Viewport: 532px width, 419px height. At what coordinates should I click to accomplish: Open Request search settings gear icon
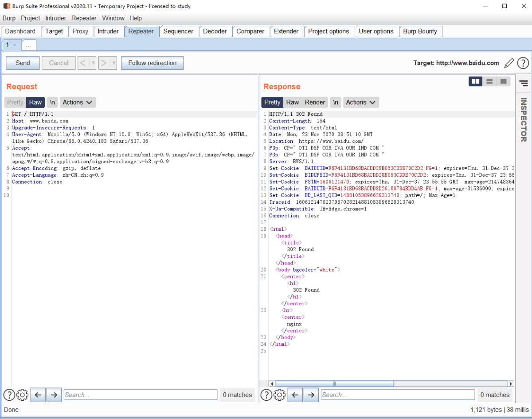point(22,395)
